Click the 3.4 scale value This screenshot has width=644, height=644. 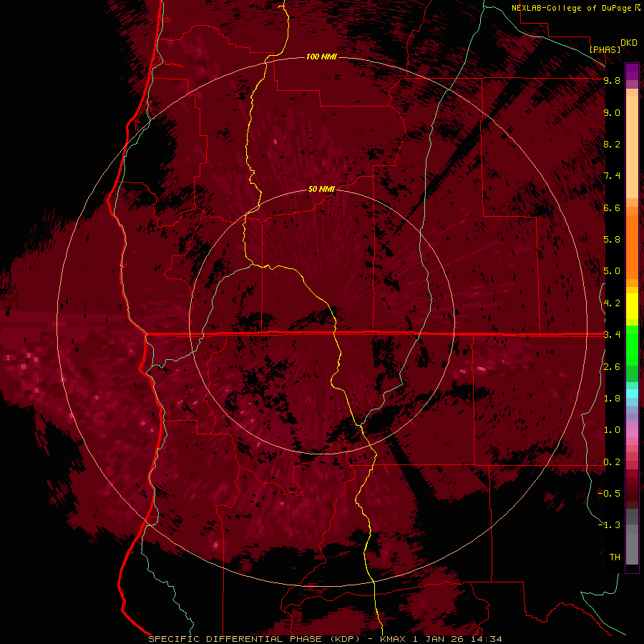pyautogui.click(x=612, y=334)
